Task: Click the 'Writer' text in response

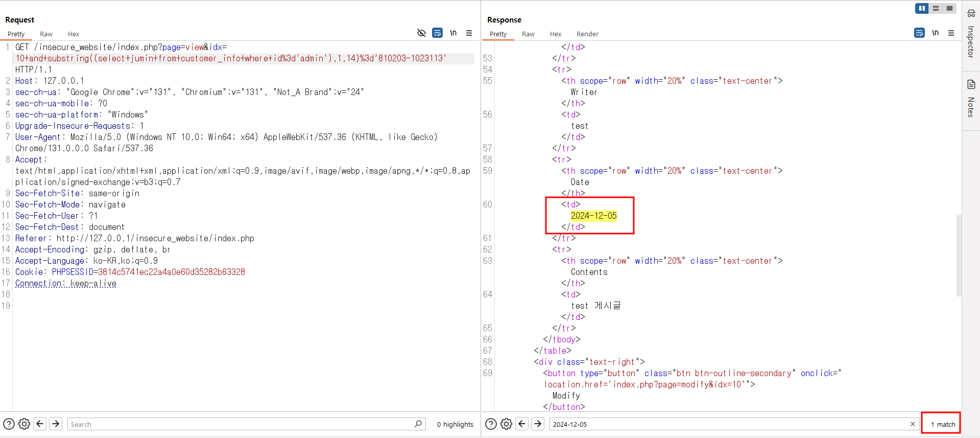Action: point(584,92)
